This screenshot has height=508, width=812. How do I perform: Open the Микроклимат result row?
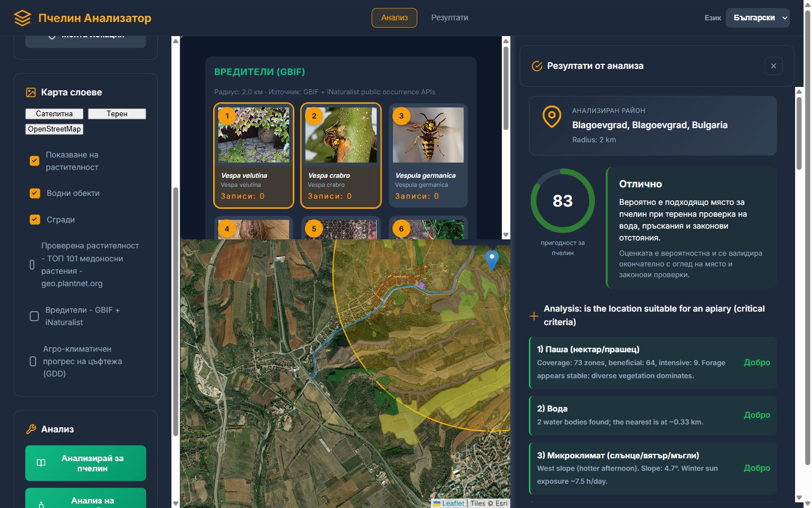click(653, 468)
